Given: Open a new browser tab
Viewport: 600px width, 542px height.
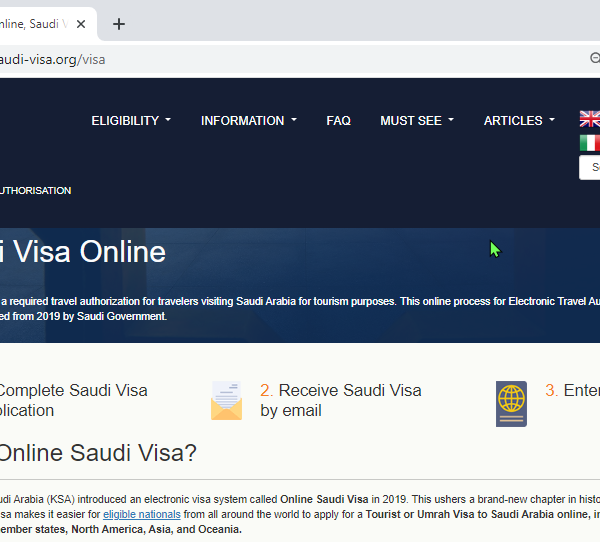Looking at the screenshot, I should coord(119,24).
